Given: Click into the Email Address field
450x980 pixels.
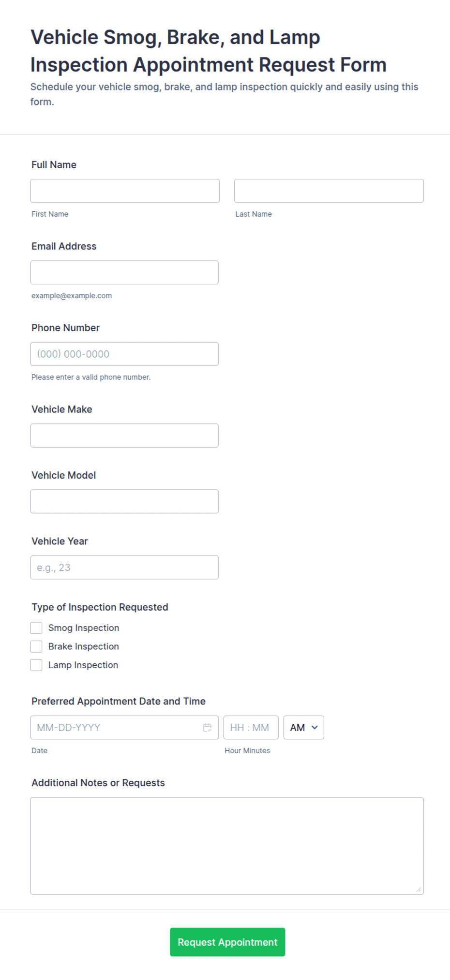Looking at the screenshot, I should 124,272.
